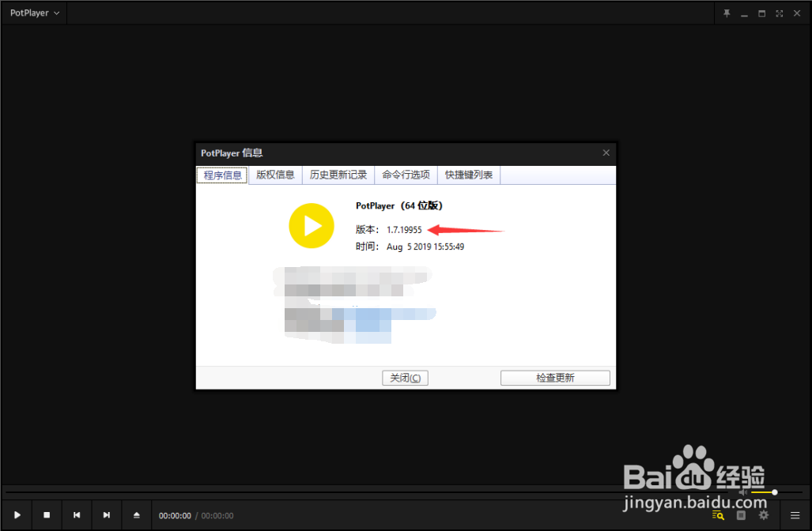Click PotPlayer (64 位版) title text
This screenshot has width=812, height=531.
point(399,205)
